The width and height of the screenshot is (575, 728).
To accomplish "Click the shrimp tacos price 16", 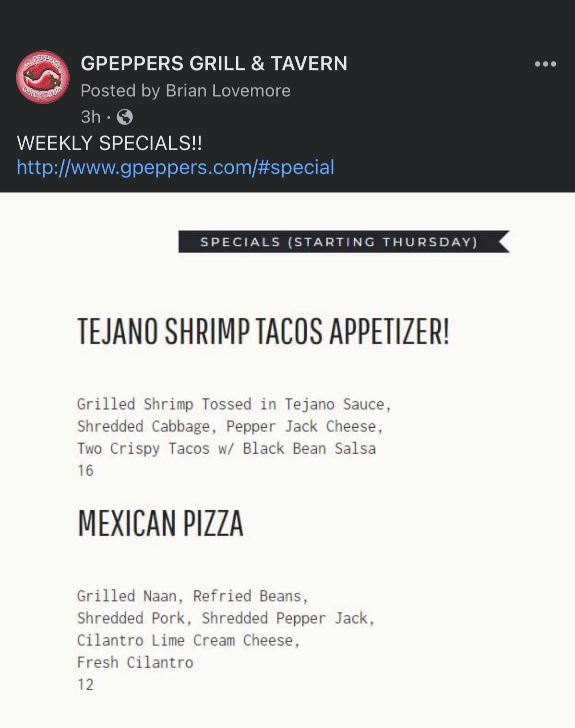I will pyautogui.click(x=86, y=471).
